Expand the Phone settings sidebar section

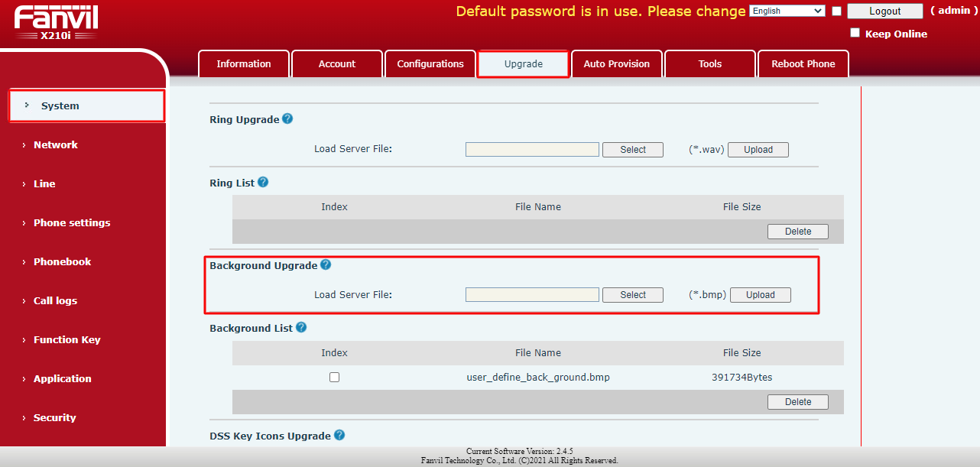click(x=72, y=222)
